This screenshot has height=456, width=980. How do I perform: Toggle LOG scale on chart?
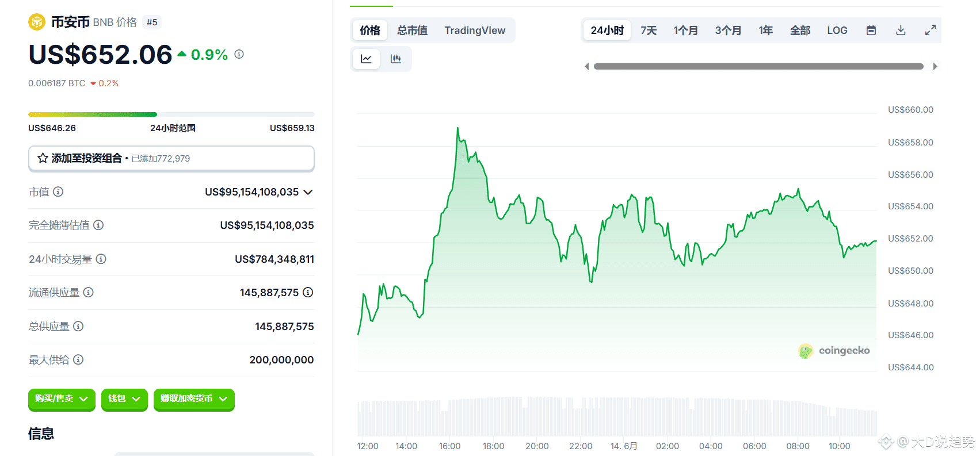click(x=837, y=30)
